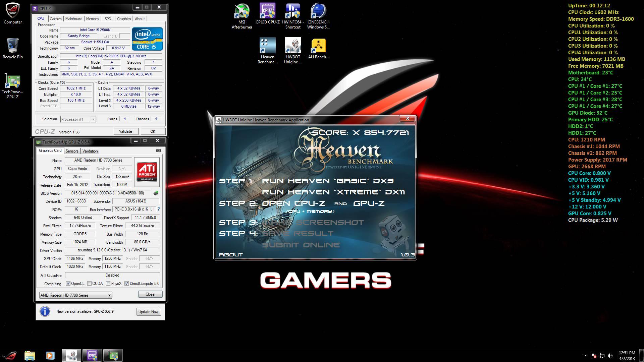This screenshot has width=644, height=362.
Task: Click Close button in GPU-Z
Action: click(x=150, y=294)
